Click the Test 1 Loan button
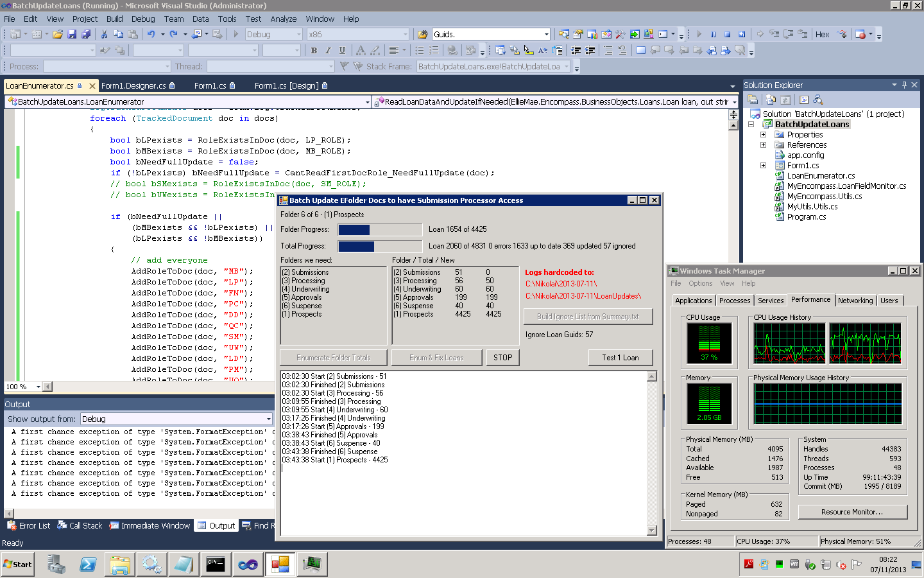Image resolution: width=924 pixels, height=578 pixels. pyautogui.click(x=620, y=358)
